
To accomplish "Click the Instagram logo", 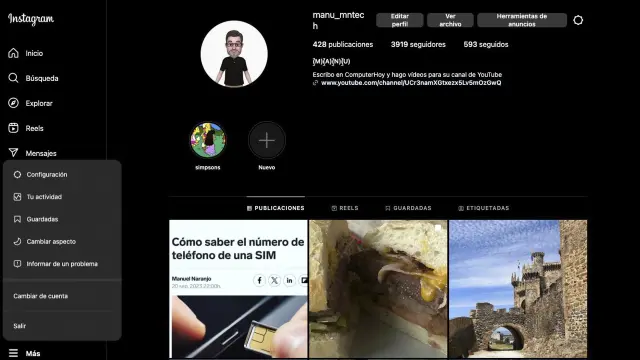I will [x=31, y=19].
